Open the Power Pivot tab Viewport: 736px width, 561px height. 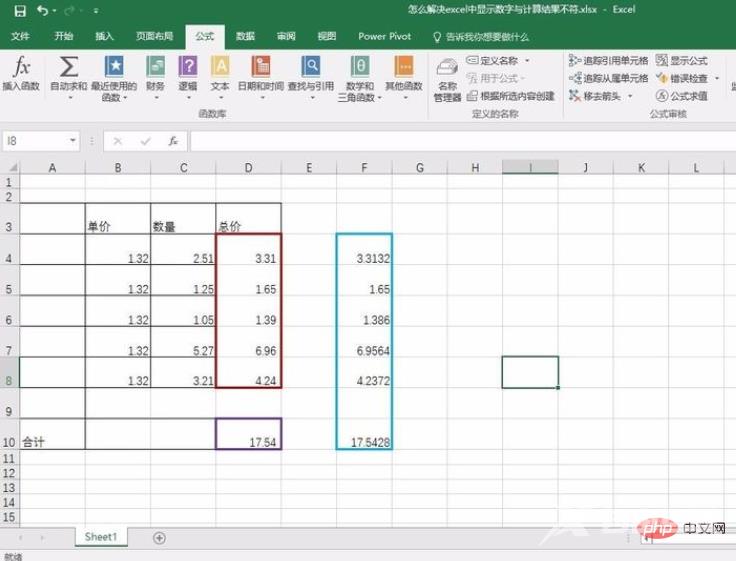pyautogui.click(x=384, y=36)
